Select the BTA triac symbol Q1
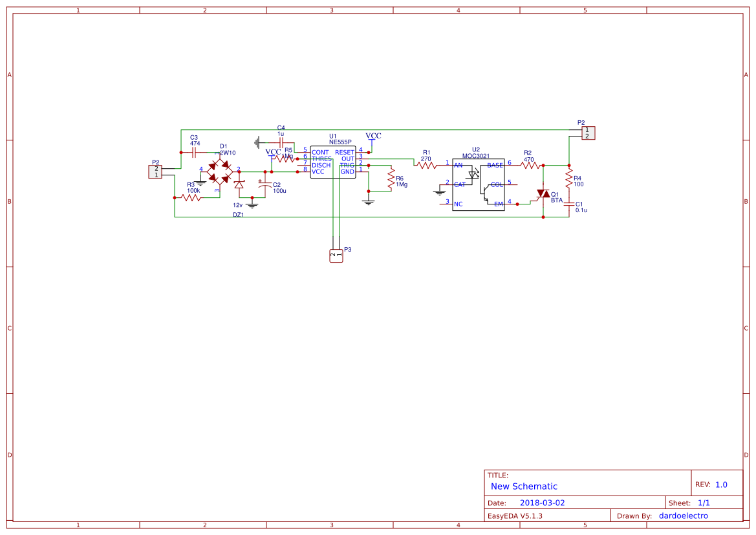The width and height of the screenshot is (756, 535). 543,194
